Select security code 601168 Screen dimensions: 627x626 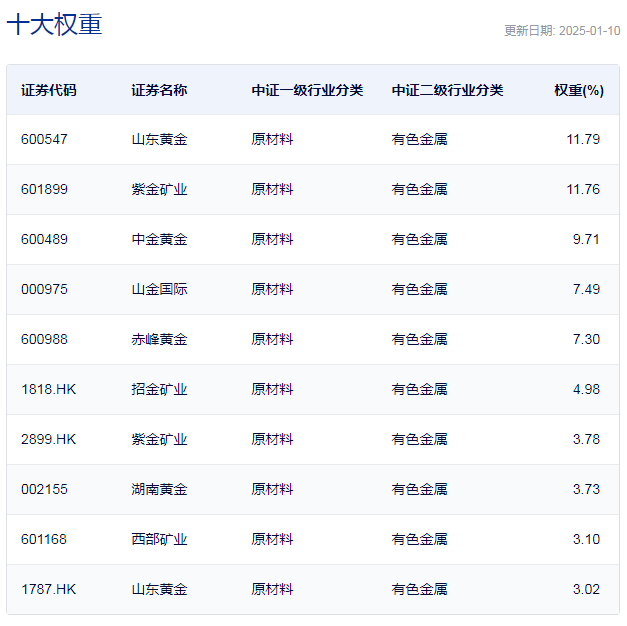point(44,539)
